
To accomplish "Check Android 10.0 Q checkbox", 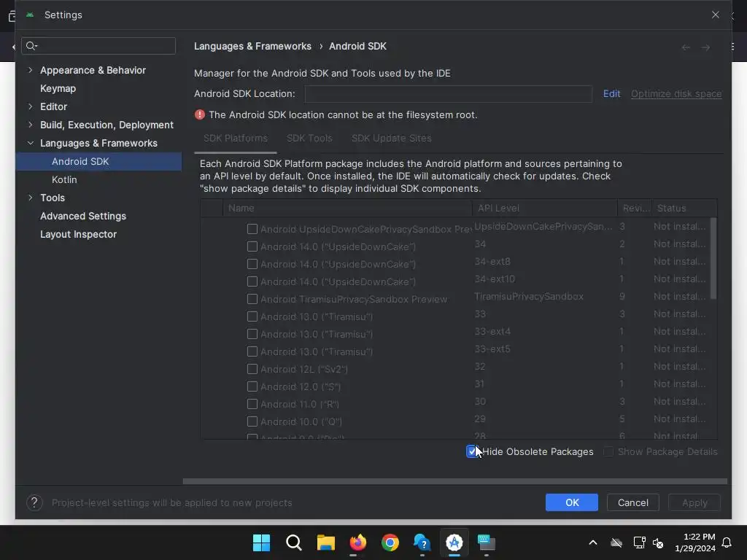I will coord(252,421).
